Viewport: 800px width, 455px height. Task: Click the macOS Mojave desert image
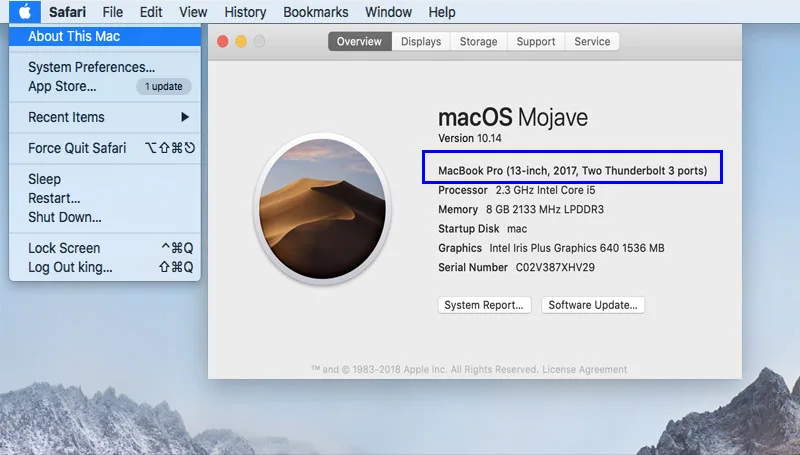point(320,206)
